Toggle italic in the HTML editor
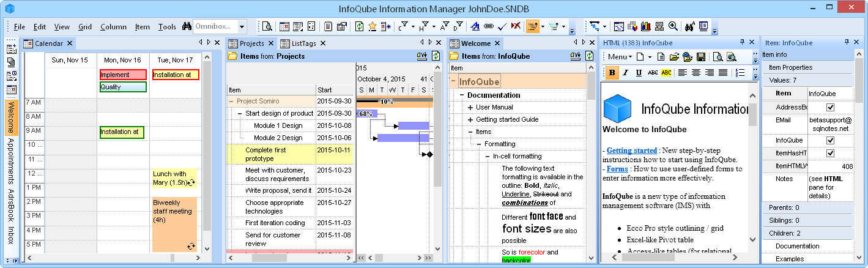Viewport: 868px width, 268px height. pos(625,72)
